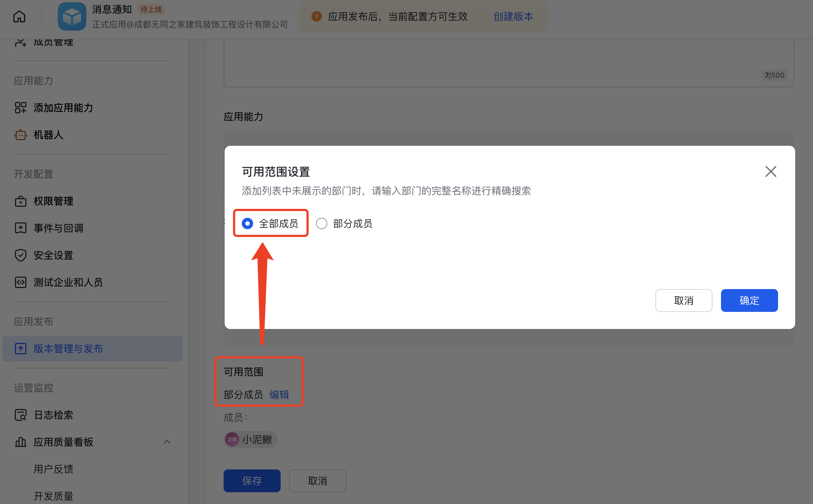Click the log search icon

point(21,415)
